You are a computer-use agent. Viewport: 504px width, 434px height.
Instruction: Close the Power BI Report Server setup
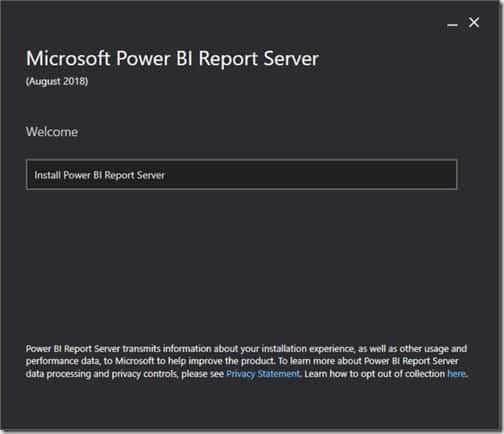[x=474, y=23]
